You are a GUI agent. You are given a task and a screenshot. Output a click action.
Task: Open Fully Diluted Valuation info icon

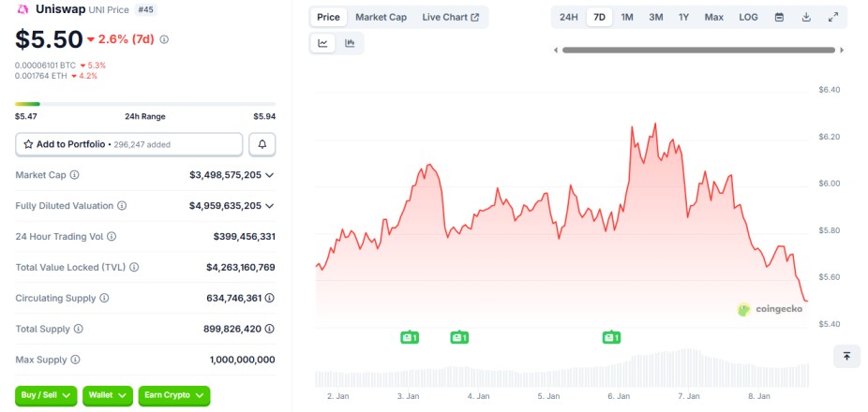(x=122, y=206)
